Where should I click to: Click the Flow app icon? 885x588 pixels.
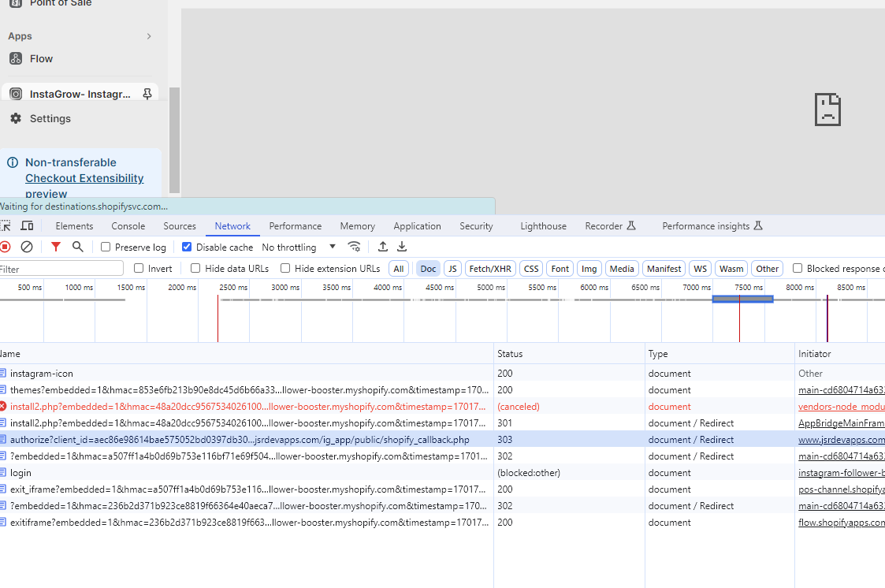coord(16,58)
